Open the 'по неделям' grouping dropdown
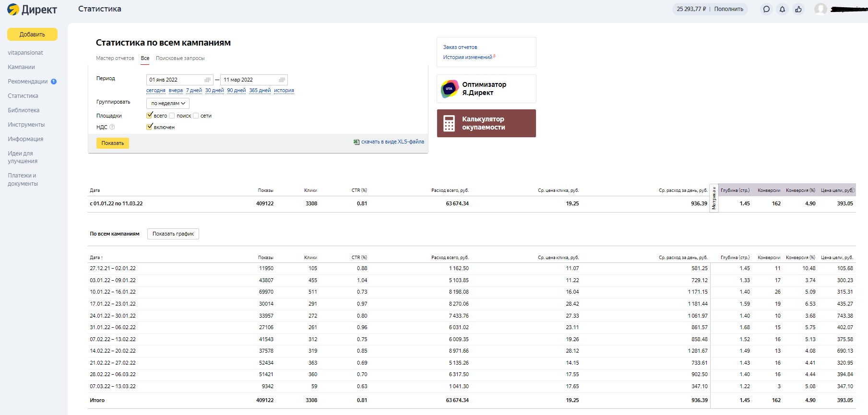 (x=168, y=103)
